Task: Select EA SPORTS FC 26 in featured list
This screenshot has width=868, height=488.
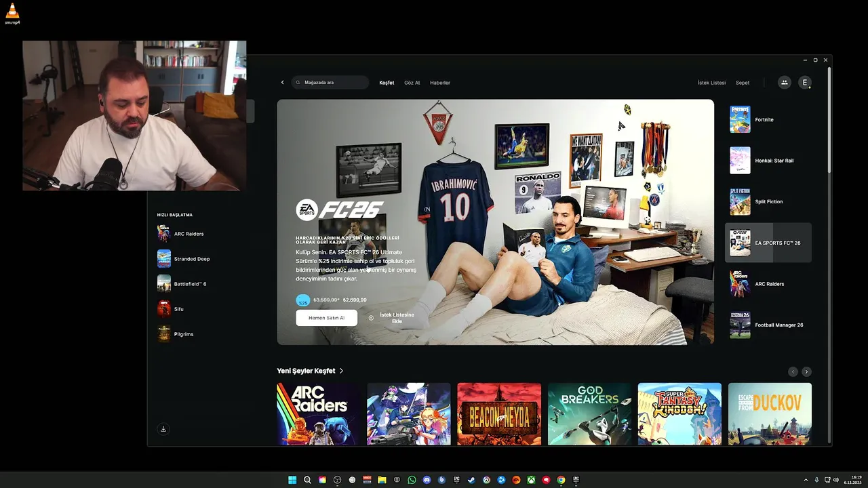Action: tap(768, 243)
